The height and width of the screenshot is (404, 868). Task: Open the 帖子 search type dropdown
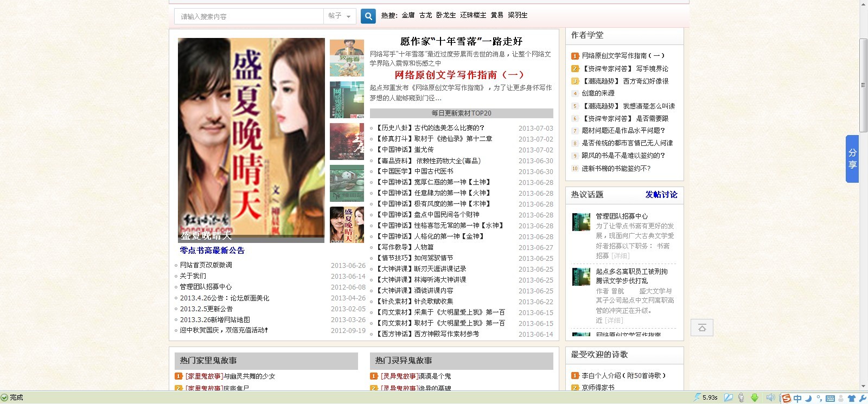tap(340, 16)
